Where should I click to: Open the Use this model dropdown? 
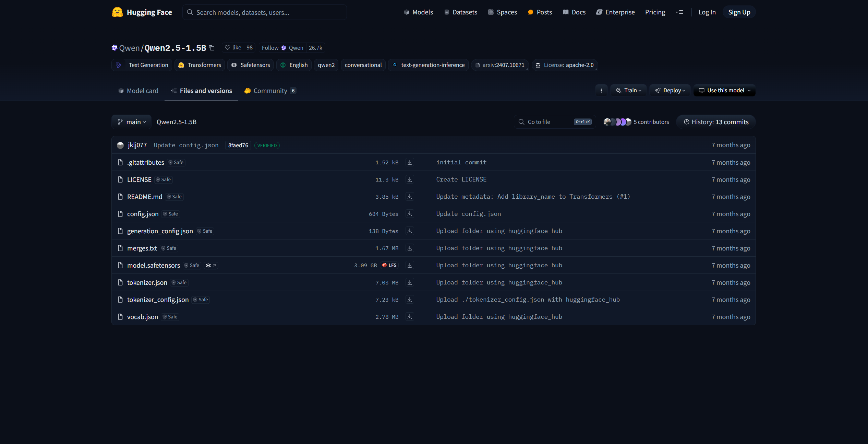coord(724,91)
